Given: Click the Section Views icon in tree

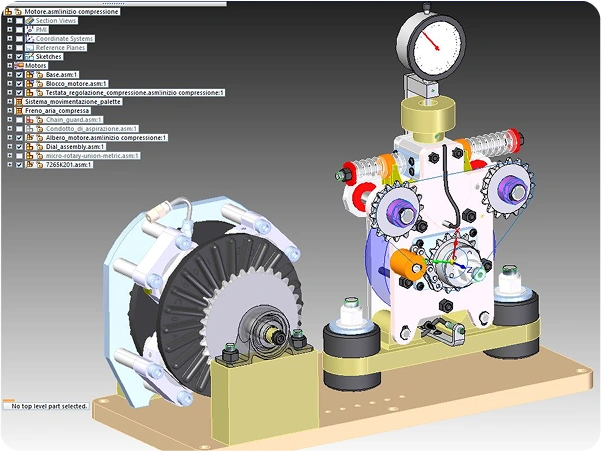Looking at the screenshot, I should pos(29,20).
